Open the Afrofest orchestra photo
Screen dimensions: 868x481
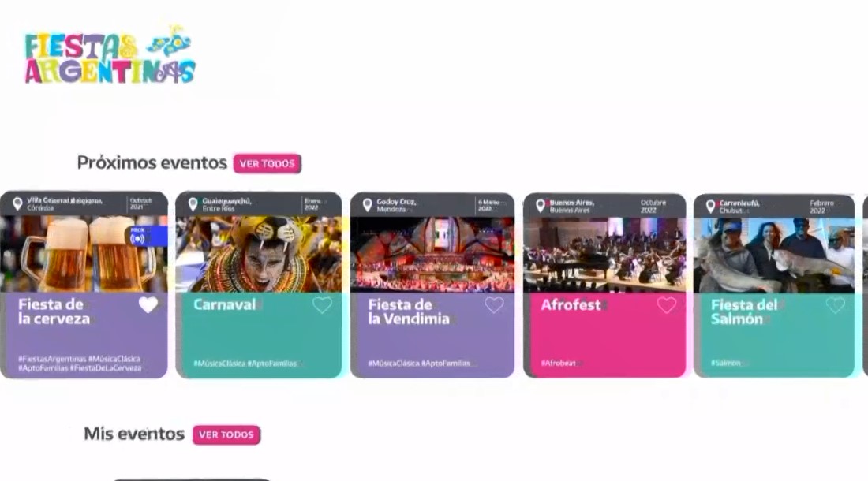coord(604,255)
